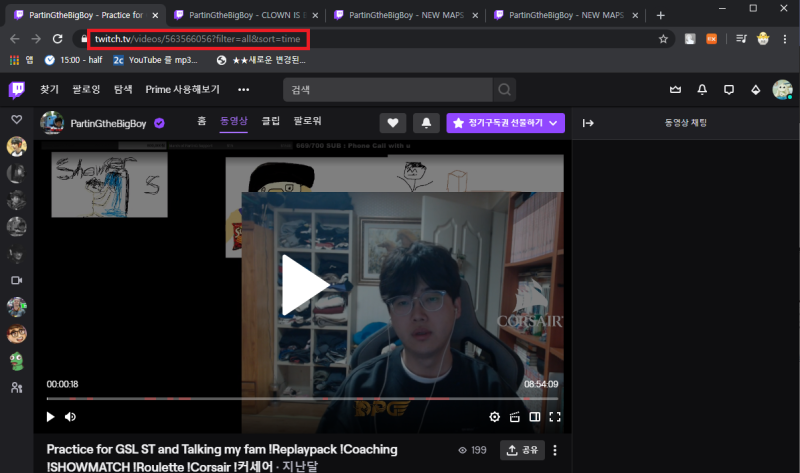Open 찾기 in top navigation
This screenshot has height=473, width=800.
point(49,90)
